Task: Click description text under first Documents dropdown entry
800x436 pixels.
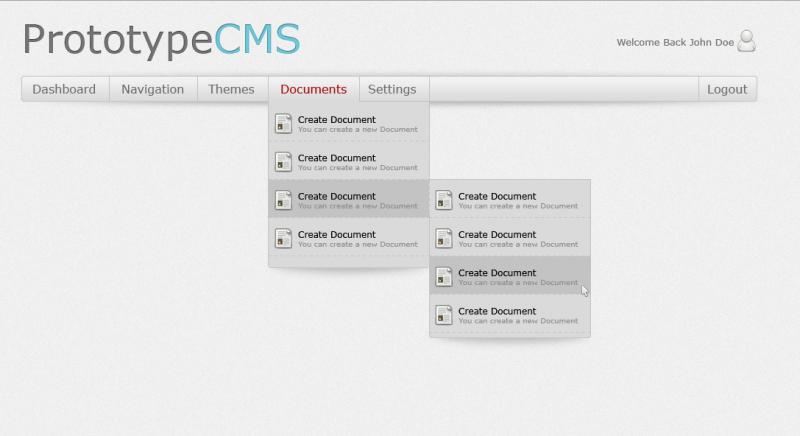Action: point(357,129)
